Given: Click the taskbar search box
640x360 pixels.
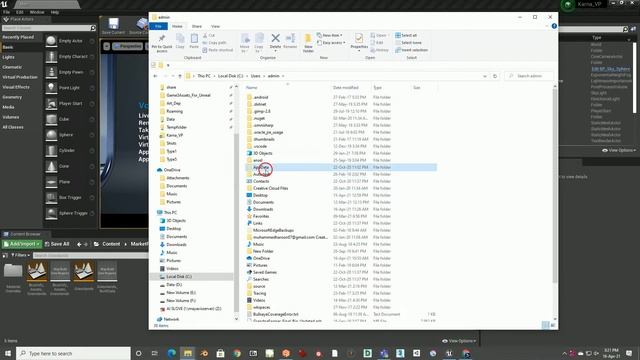Looking at the screenshot, I should [73, 353].
